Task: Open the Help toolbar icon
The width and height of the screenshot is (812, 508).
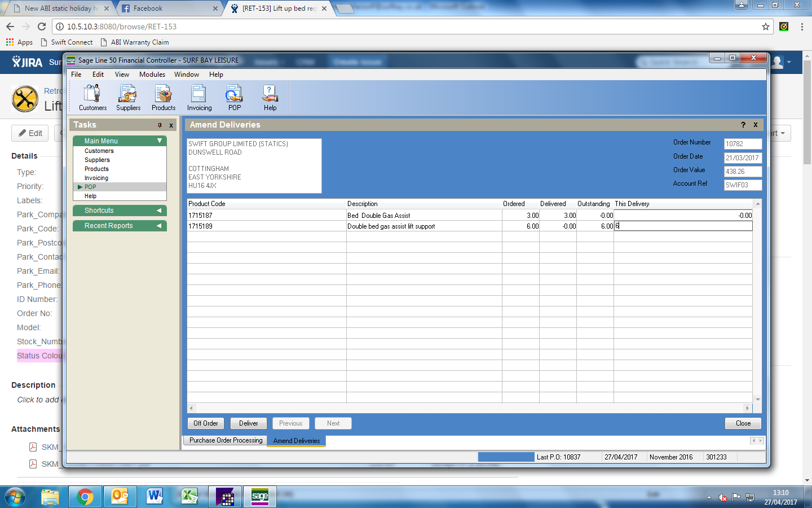Action: click(x=270, y=97)
